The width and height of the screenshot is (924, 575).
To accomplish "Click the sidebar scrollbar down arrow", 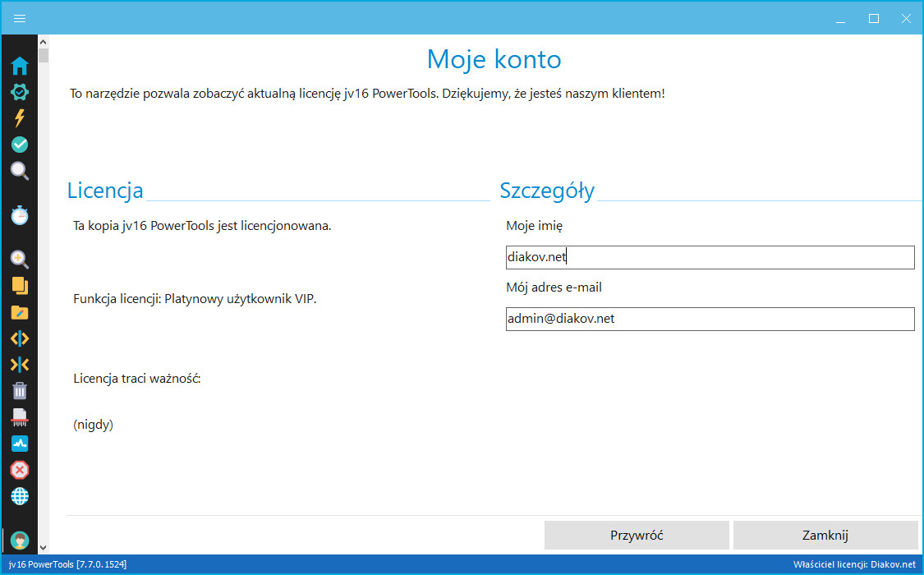I will pyautogui.click(x=43, y=547).
